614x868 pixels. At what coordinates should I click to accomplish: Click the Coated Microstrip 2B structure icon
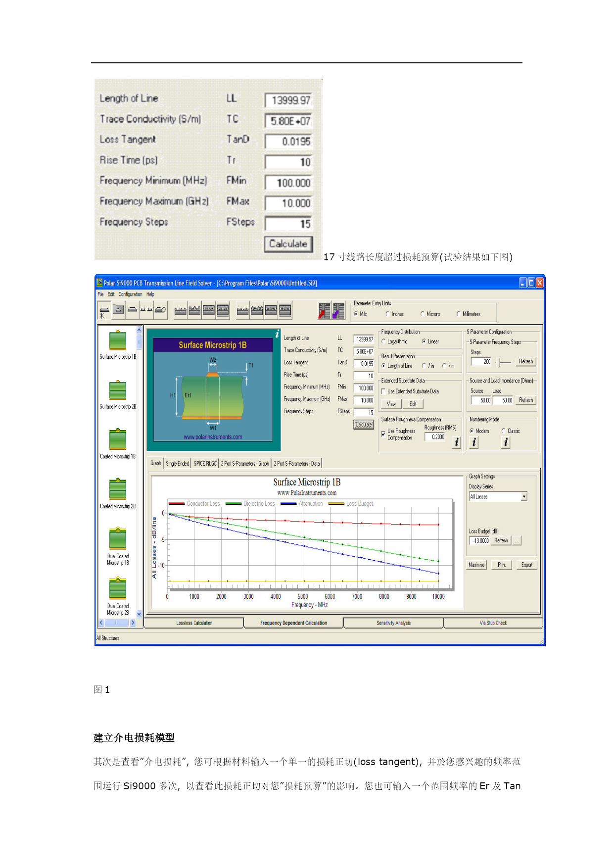(118, 489)
